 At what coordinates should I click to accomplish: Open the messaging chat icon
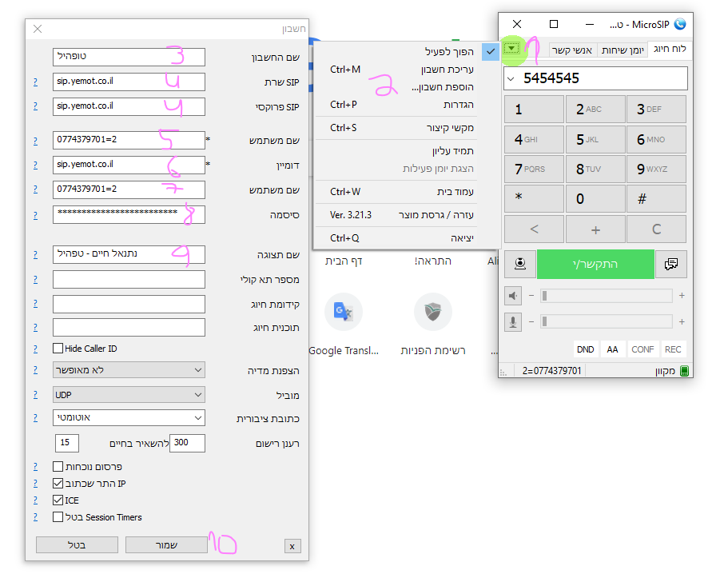click(671, 264)
